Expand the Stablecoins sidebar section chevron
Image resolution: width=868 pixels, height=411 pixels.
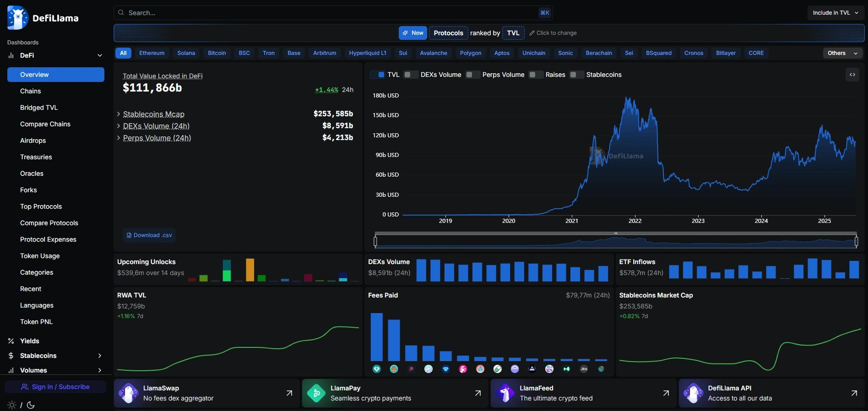tap(100, 356)
